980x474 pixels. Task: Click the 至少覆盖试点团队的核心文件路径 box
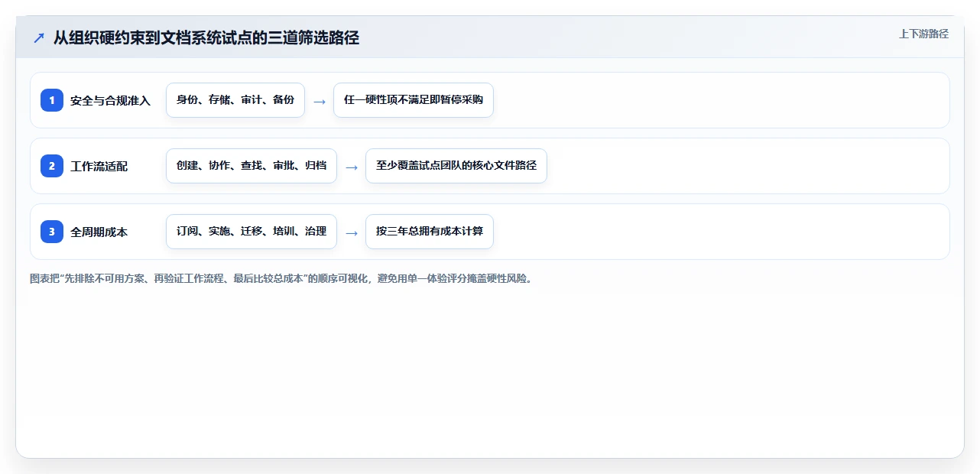pyautogui.click(x=456, y=166)
